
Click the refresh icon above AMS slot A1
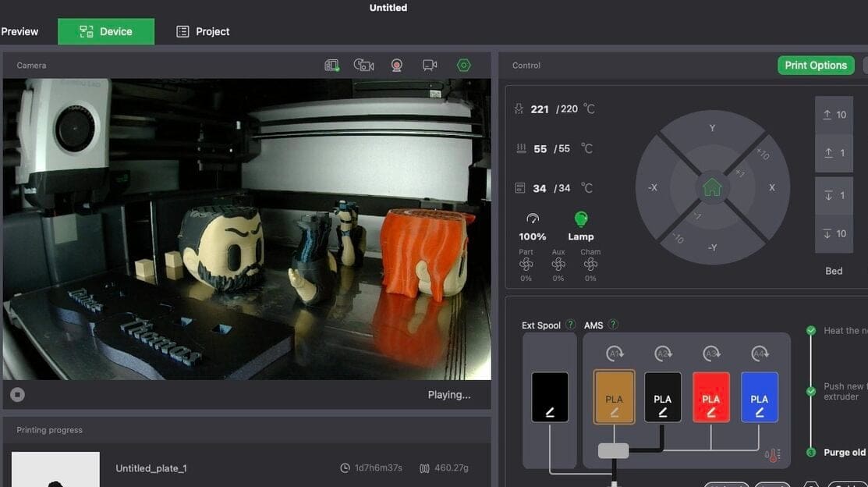(614, 353)
